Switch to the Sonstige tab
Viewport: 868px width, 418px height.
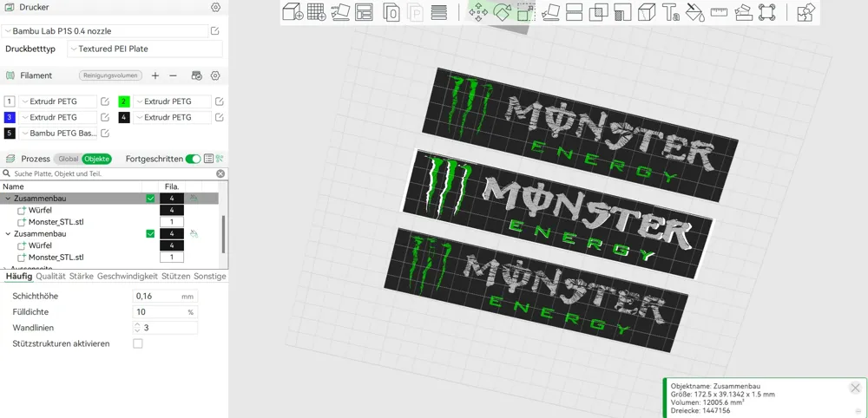[x=210, y=276]
